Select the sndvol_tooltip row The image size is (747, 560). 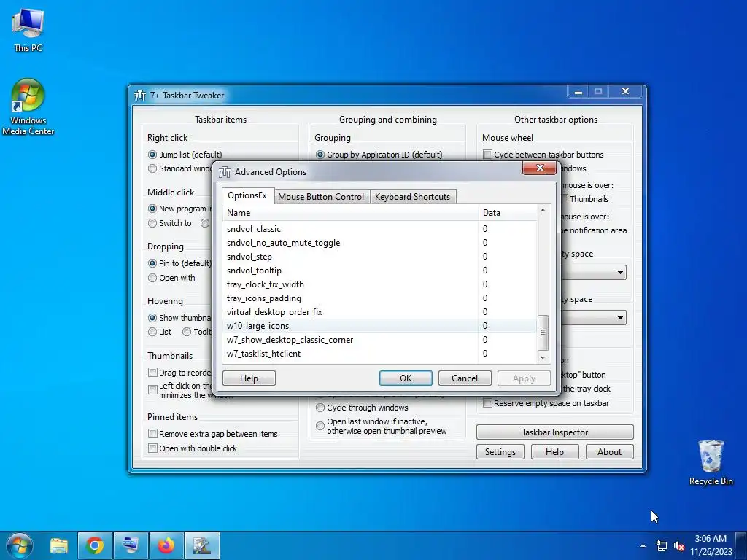click(x=380, y=271)
